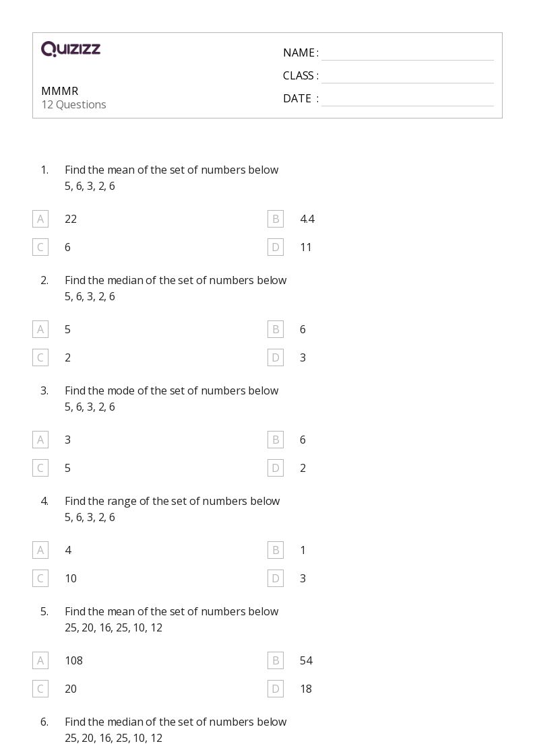Mark box D with answer 3 for question 2
Image resolution: width=535 pixels, height=756 pixels.
pos(276,357)
